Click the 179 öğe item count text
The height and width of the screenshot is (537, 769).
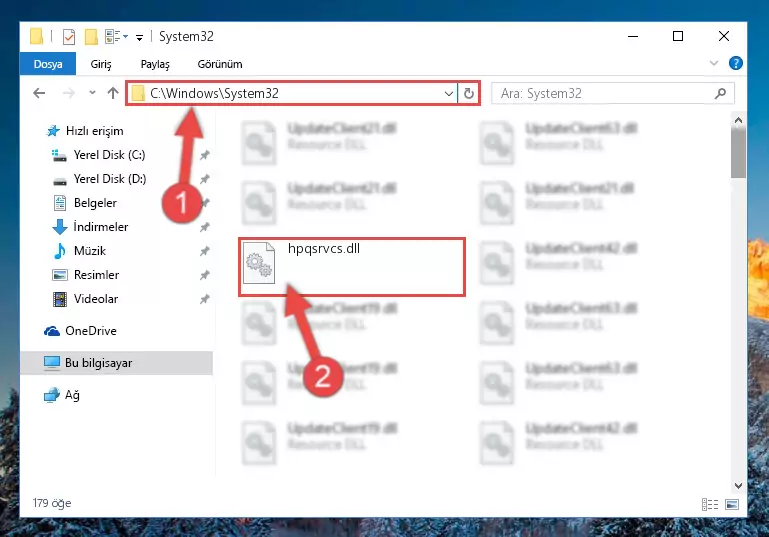click(x=52, y=503)
